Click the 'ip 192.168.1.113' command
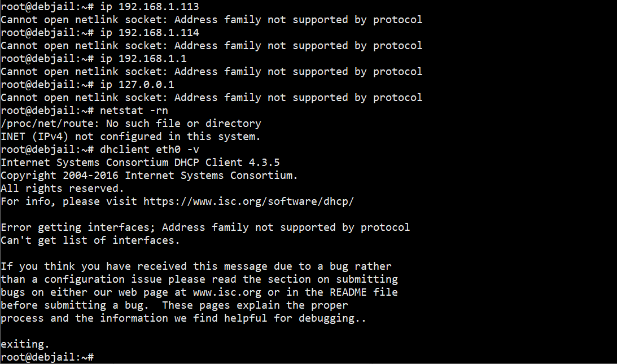The width and height of the screenshot is (617, 364). click(x=150, y=7)
